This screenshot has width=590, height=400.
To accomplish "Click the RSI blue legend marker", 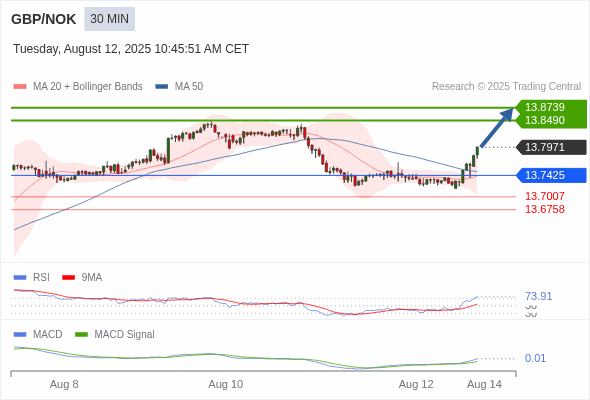I will click(20, 278).
